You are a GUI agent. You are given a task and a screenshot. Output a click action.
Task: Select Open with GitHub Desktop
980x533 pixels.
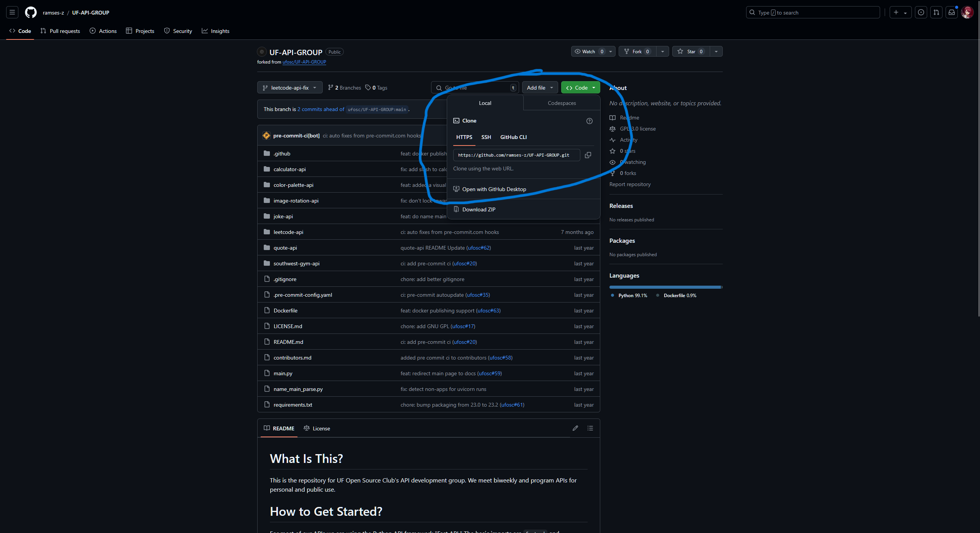(494, 189)
